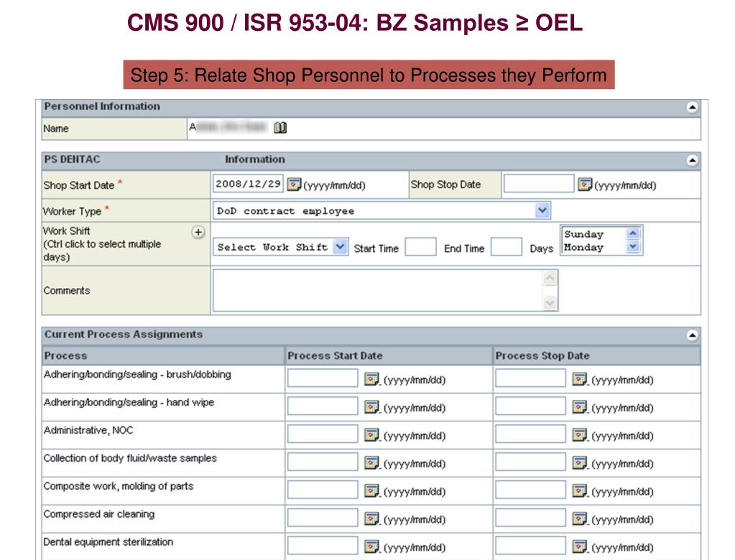Click the Comments text area
This screenshot has width=735, height=560.
click(378, 290)
